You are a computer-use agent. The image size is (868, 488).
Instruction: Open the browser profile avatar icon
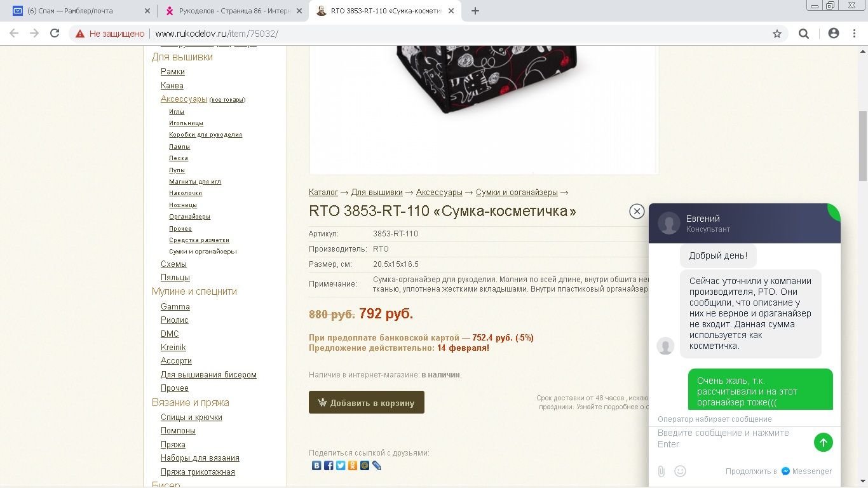point(834,34)
